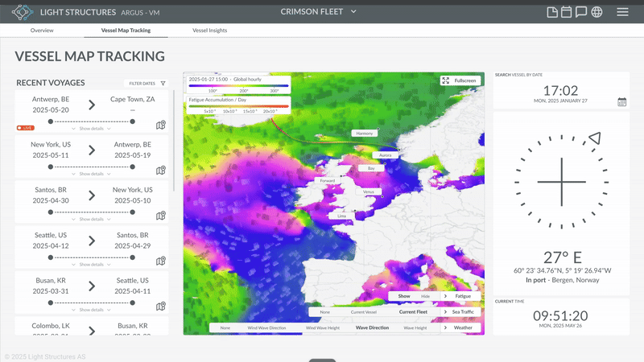This screenshot has width=644, height=362.
Task: Select Hide option for Fatigue layer
Action: (x=425, y=297)
